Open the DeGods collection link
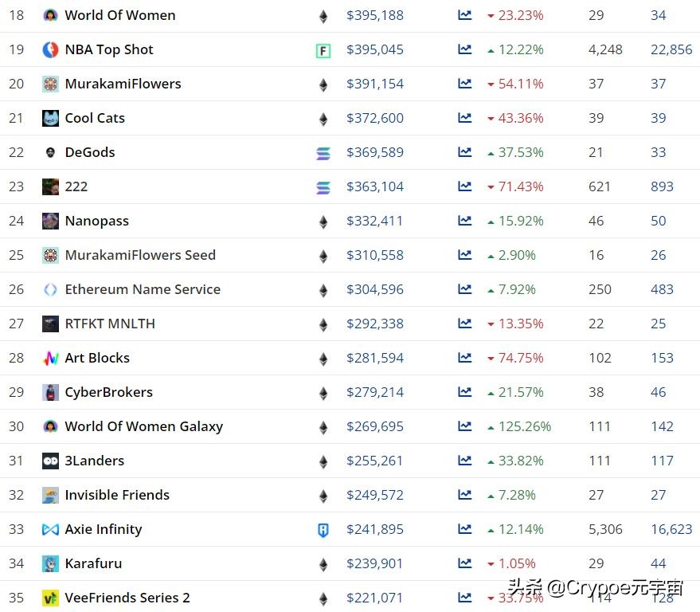 tap(90, 152)
